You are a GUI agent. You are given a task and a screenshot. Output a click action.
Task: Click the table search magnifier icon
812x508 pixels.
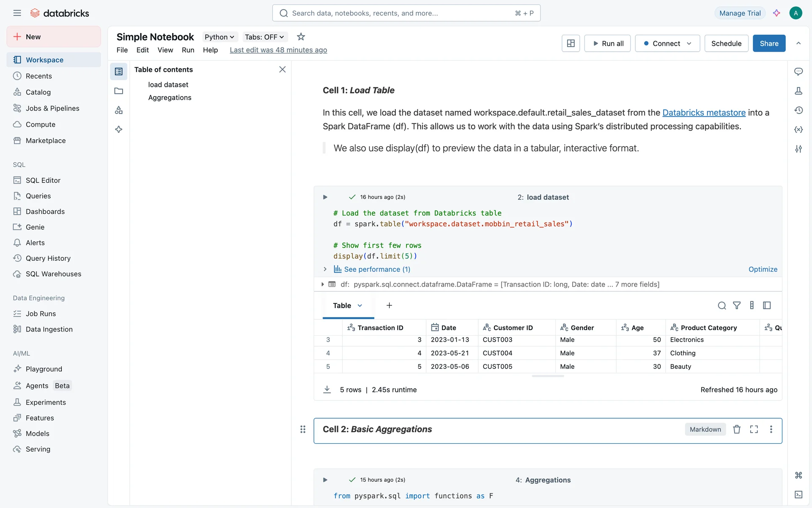722,306
